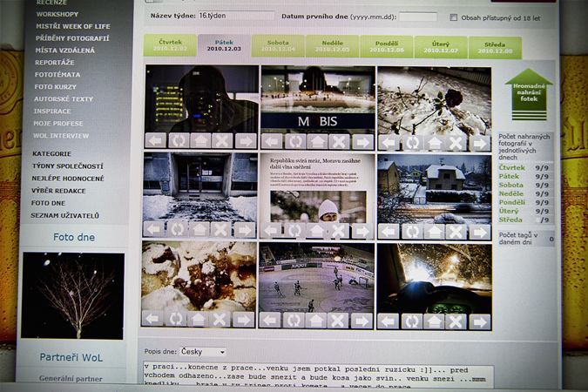Move the hockey rink photo left
This screenshot has width=588, height=392.
270,320
